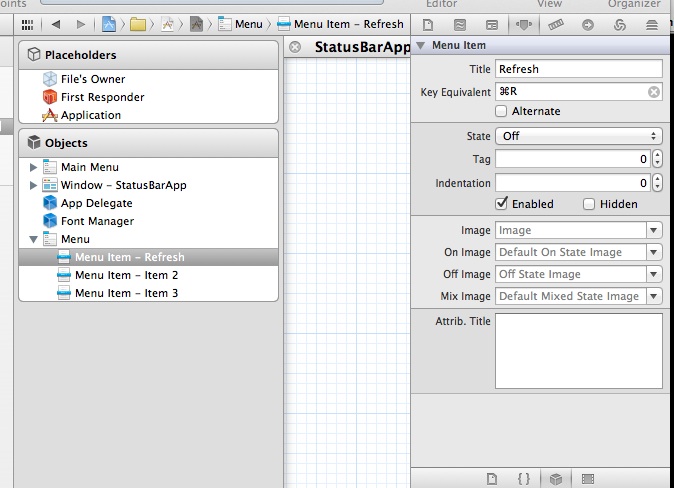
Task: Open the State dropdown showing Off
Action: point(579,136)
